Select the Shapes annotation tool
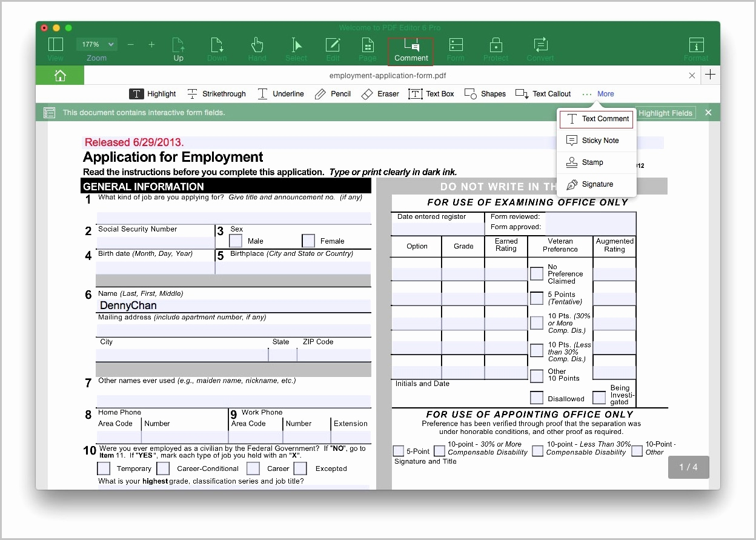Image resolution: width=756 pixels, height=540 pixels. click(x=485, y=93)
